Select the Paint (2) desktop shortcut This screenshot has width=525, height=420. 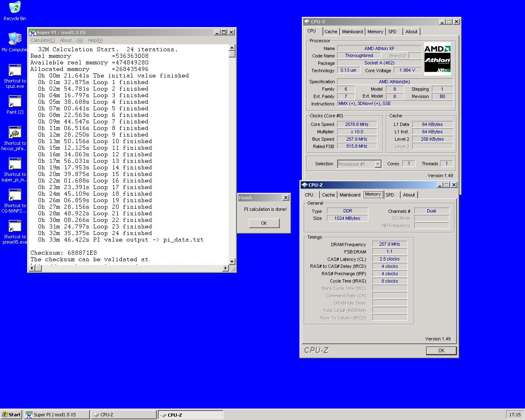tap(15, 105)
